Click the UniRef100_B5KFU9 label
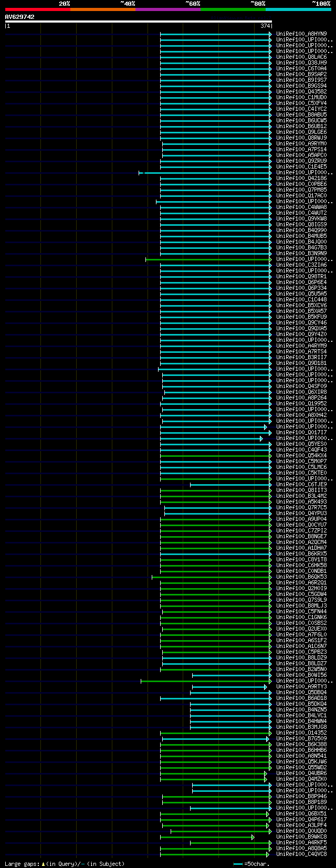 point(301,317)
